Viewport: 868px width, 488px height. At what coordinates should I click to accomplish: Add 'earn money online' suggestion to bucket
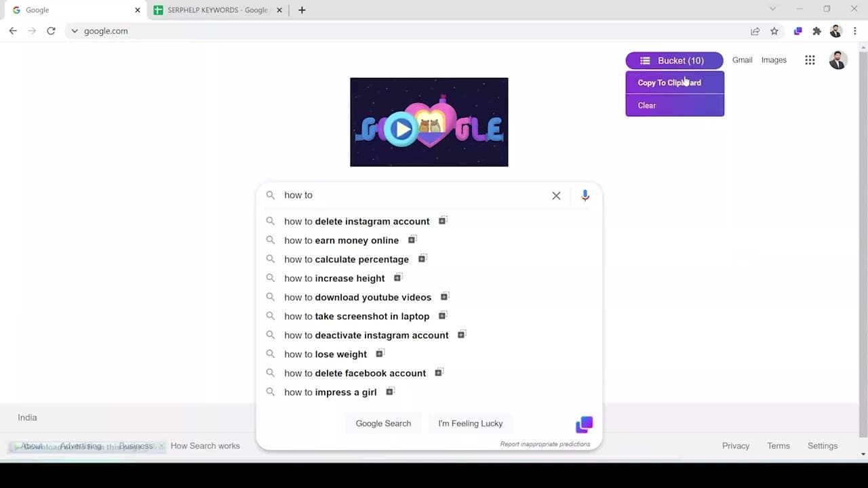tap(412, 240)
